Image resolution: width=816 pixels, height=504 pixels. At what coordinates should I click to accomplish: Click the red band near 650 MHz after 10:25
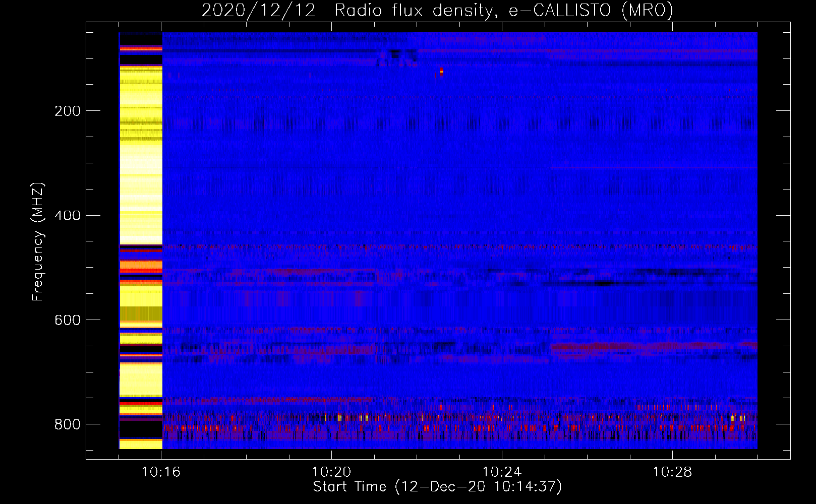click(654, 346)
